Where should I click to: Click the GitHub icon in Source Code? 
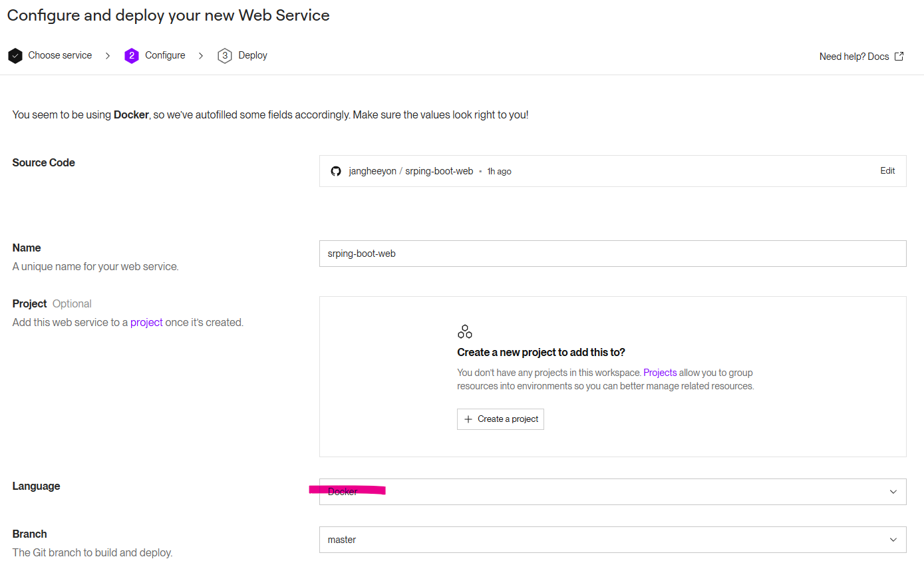click(336, 172)
